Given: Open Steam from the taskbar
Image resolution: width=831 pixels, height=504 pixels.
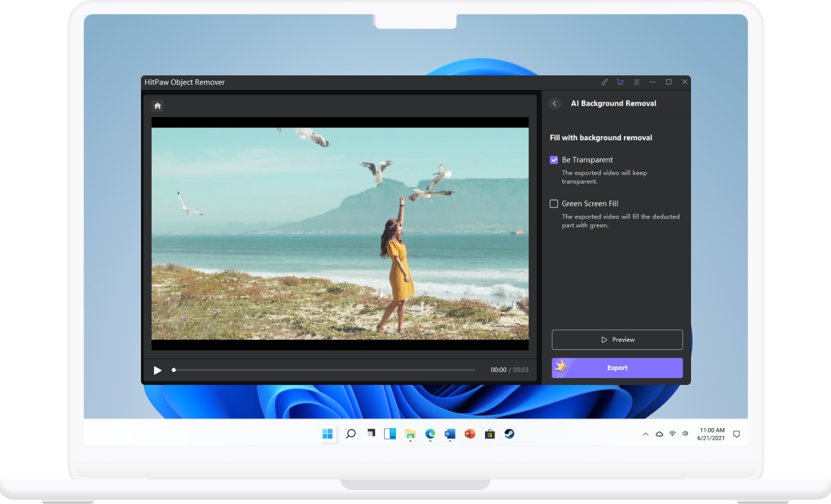Looking at the screenshot, I should [509, 434].
